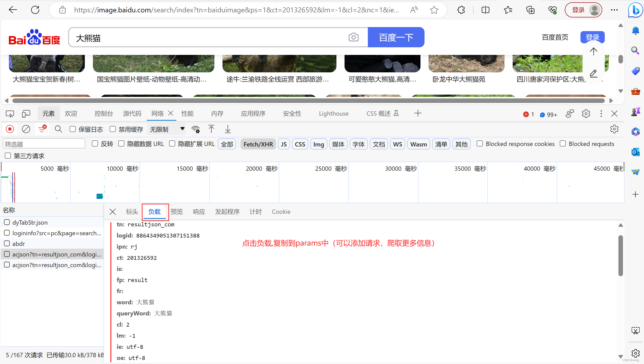Click the 筛选器 filter input field

point(44,144)
